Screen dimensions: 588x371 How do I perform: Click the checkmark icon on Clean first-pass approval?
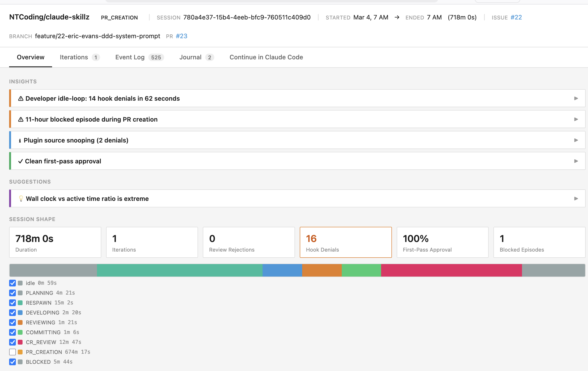pos(20,161)
